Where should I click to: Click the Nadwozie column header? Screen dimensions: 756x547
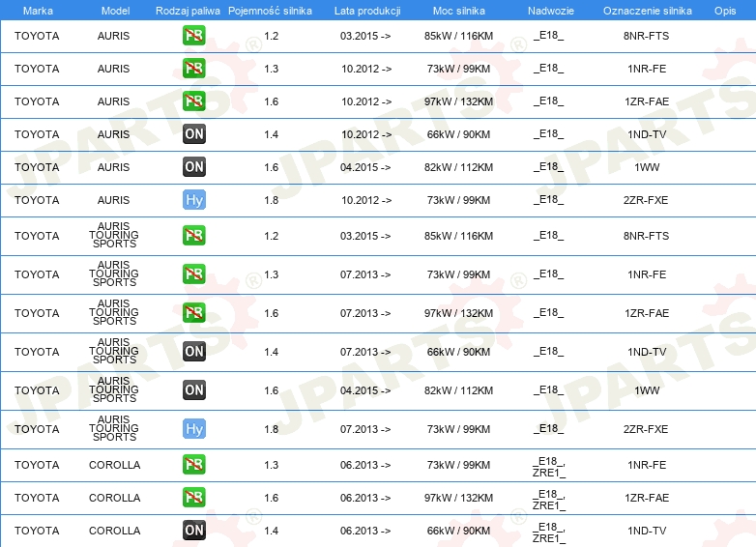click(x=551, y=11)
